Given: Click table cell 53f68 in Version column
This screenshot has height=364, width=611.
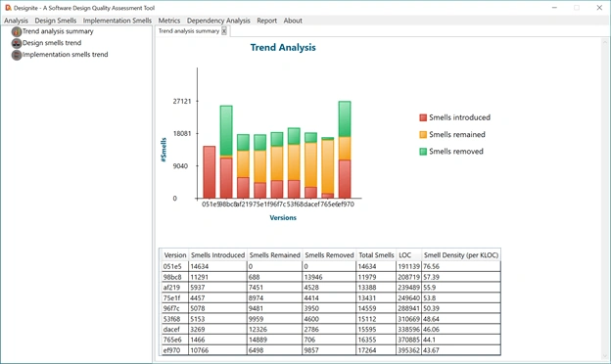Looking at the screenshot, I should point(175,319).
